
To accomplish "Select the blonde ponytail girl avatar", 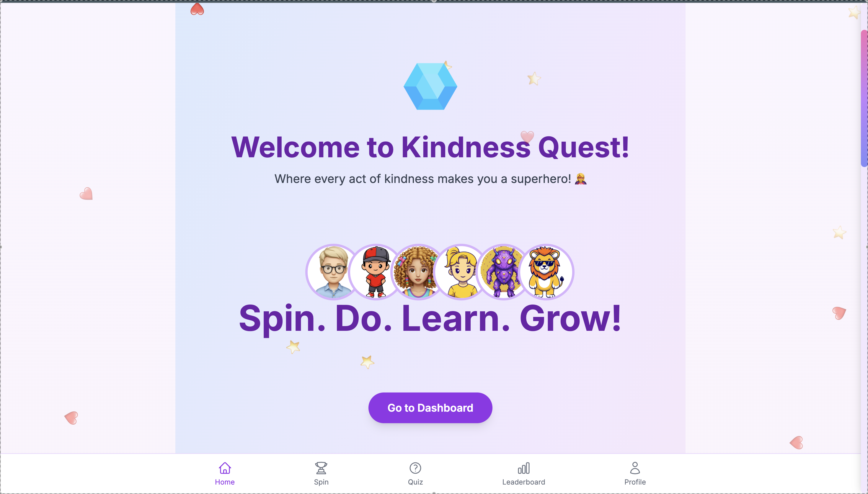I will (x=461, y=272).
